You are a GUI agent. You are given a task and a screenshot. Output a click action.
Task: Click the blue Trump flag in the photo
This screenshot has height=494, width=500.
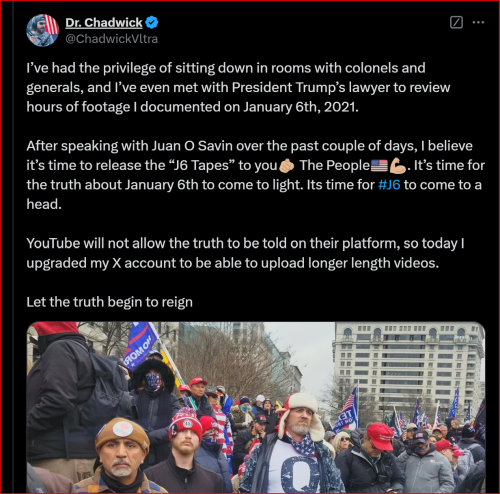pos(140,345)
